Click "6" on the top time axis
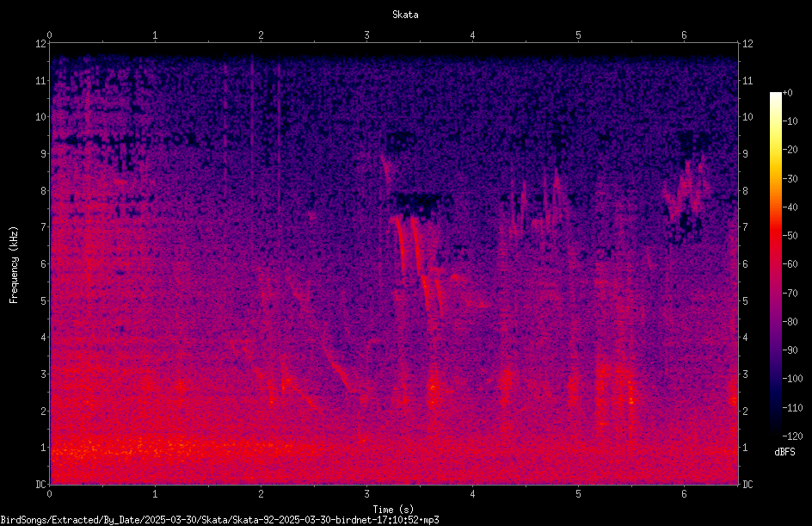812x526 pixels. click(x=684, y=35)
